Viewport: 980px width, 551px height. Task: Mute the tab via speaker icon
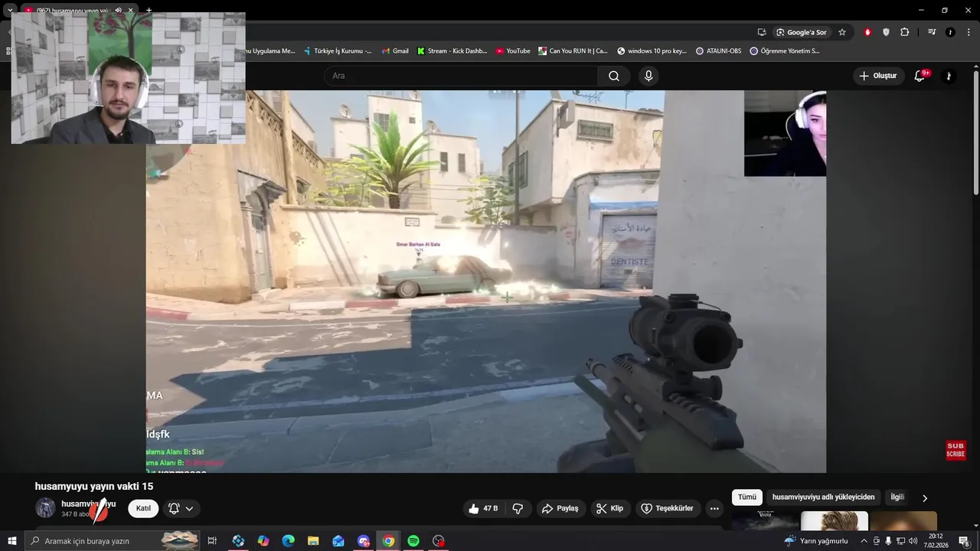click(118, 10)
